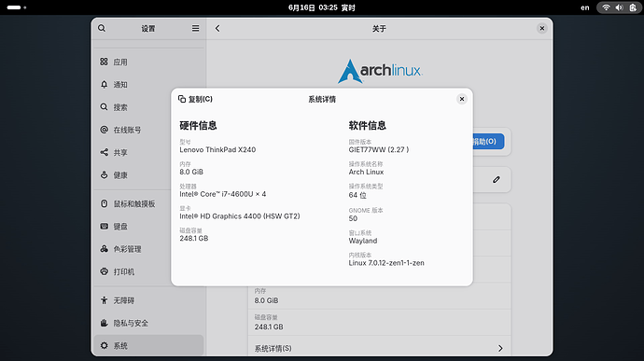Open the system tray status menu
Screen dimensions: 644x361
[619, 7]
